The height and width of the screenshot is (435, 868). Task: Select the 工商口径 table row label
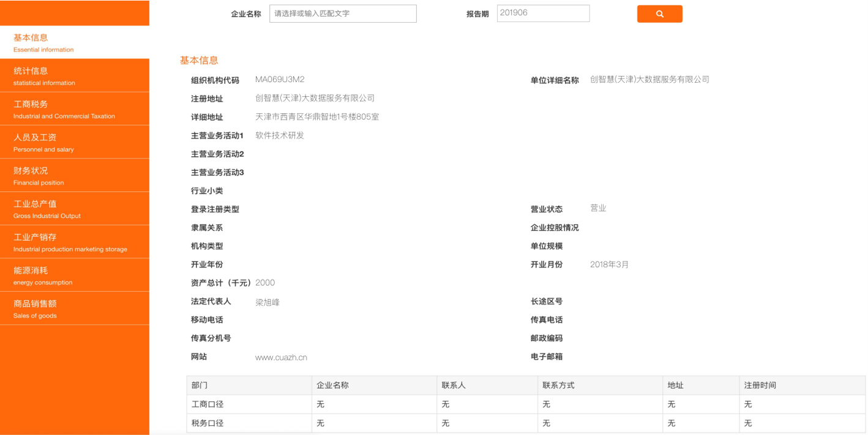(x=208, y=404)
